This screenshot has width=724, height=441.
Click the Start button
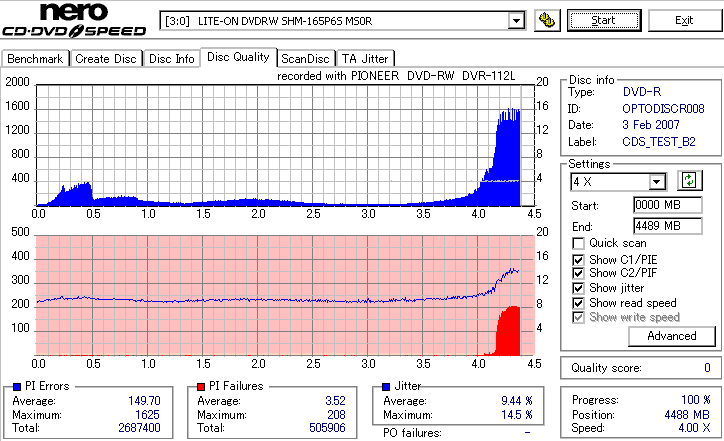[x=604, y=21]
